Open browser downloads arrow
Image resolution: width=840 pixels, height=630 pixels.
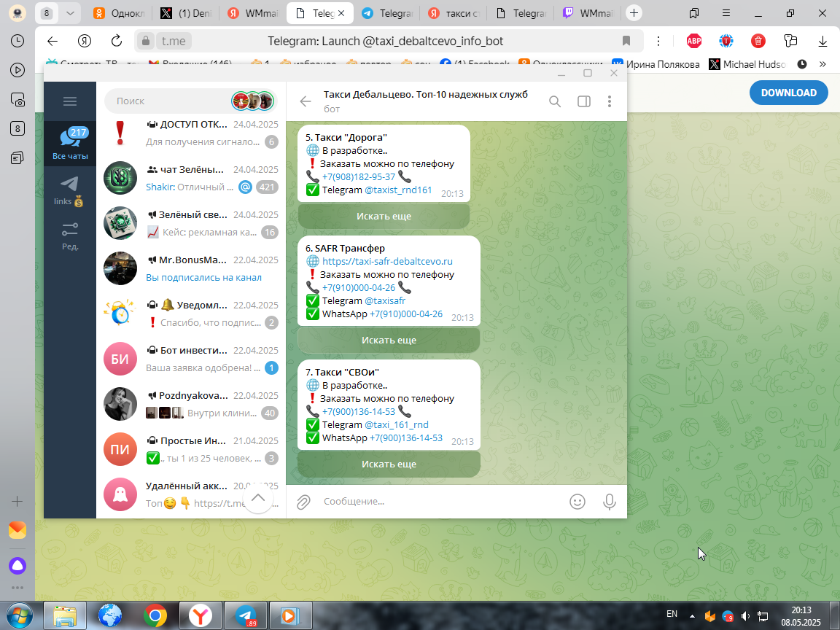[x=822, y=42]
